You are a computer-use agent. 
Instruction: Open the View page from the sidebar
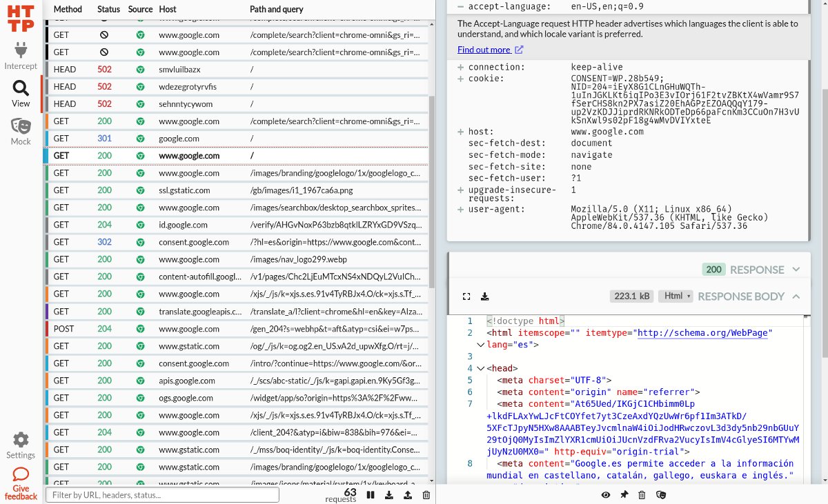point(21,94)
